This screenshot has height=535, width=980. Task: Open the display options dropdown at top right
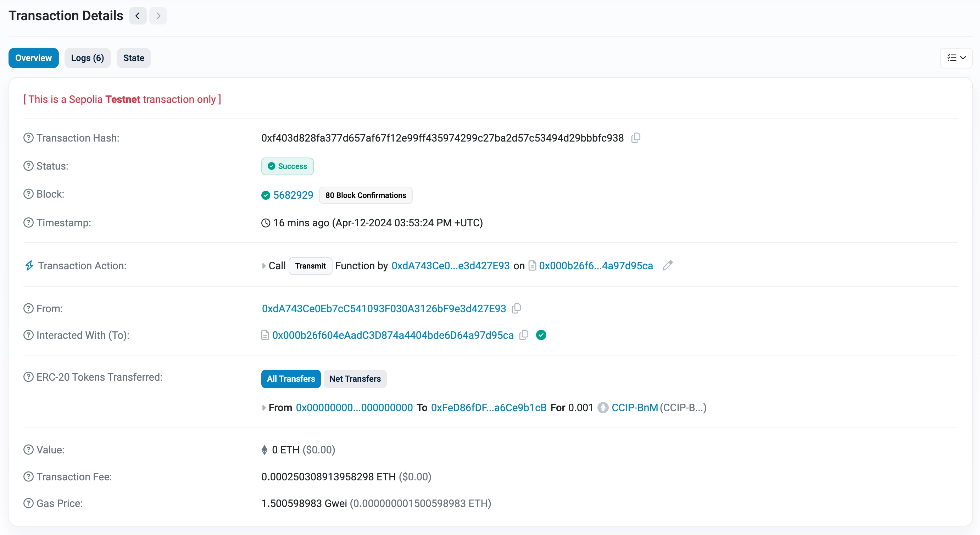pyautogui.click(x=956, y=58)
